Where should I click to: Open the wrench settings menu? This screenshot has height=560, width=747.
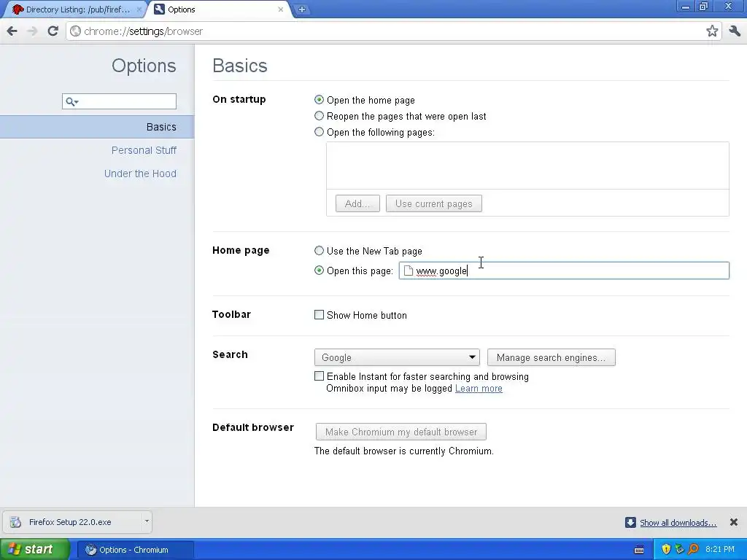pyautogui.click(x=734, y=31)
